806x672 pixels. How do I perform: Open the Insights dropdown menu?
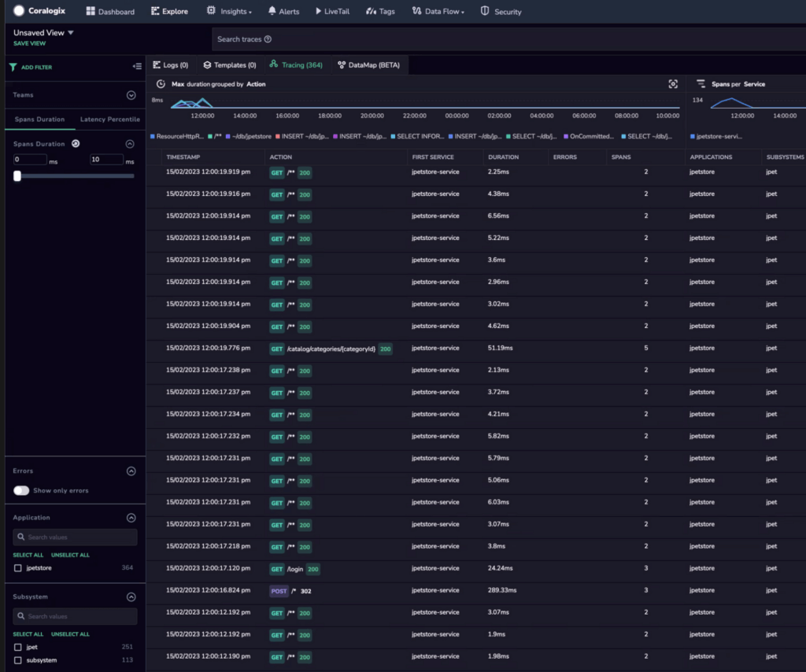[x=229, y=11]
